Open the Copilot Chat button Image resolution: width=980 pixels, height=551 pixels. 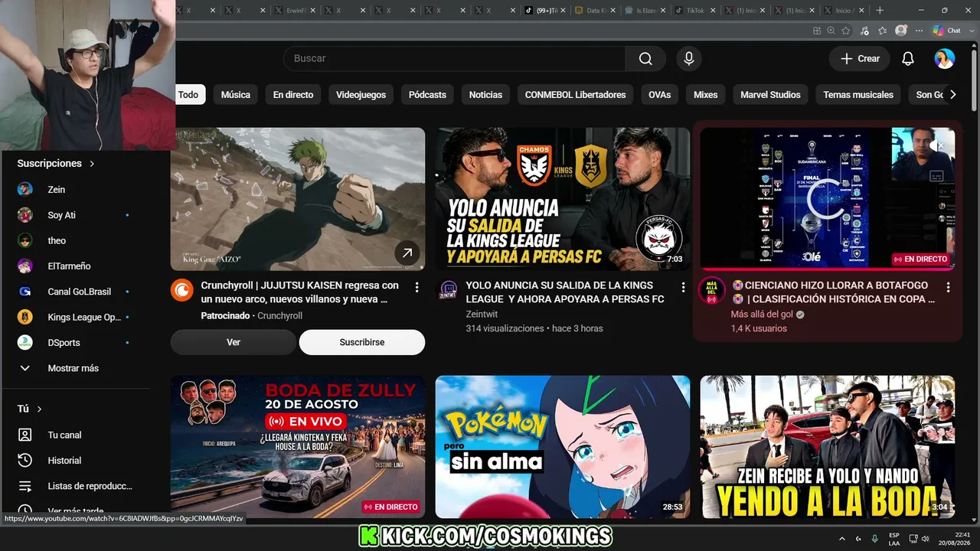point(947,31)
